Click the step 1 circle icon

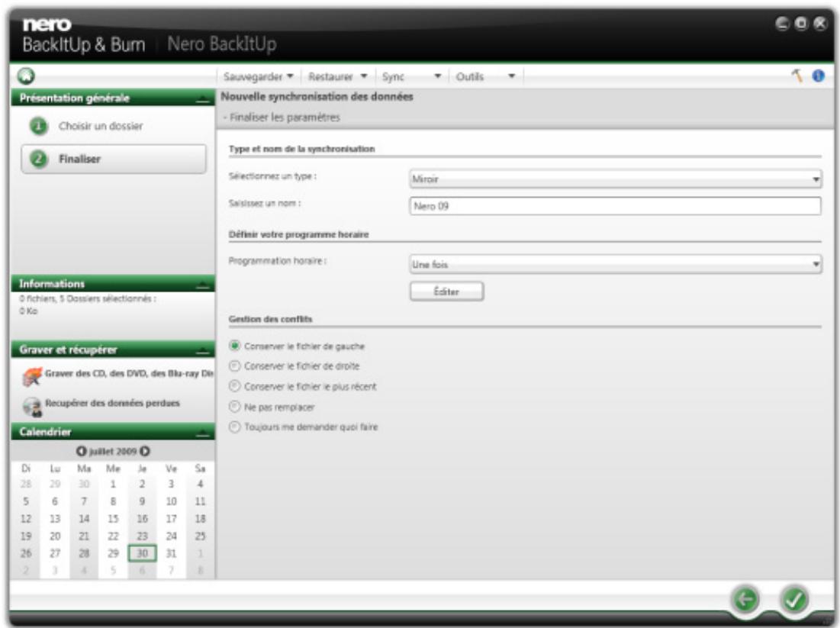[x=39, y=126]
